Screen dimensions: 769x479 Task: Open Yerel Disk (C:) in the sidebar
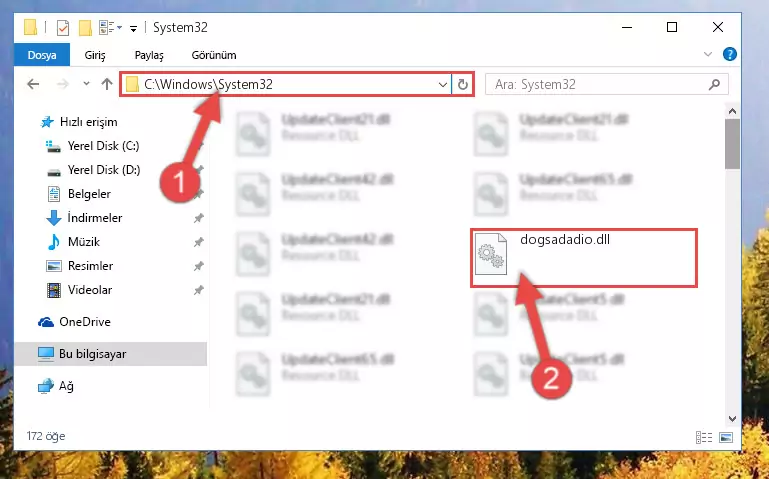click(x=92, y=146)
